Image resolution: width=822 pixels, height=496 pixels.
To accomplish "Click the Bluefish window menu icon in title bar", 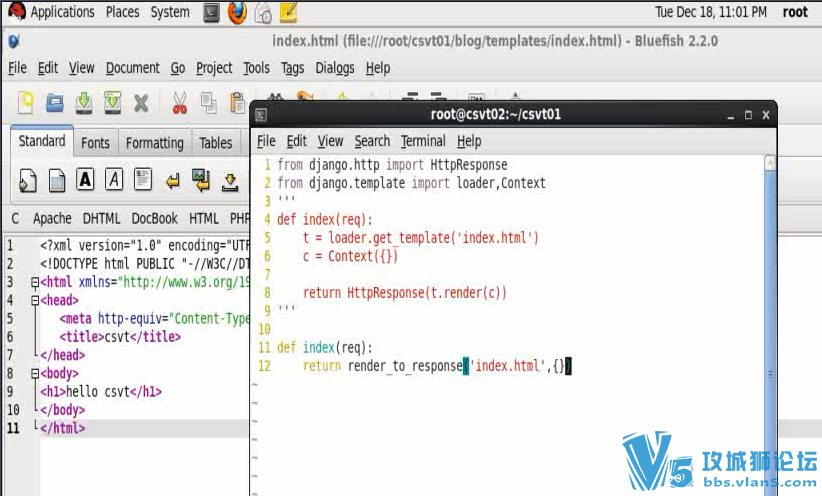I will [x=14, y=41].
